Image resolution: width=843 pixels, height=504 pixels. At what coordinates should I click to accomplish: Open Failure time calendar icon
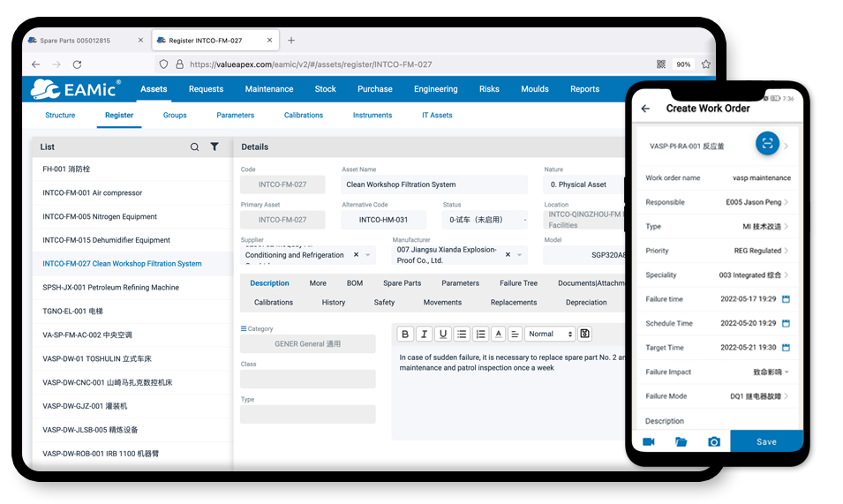(786, 299)
